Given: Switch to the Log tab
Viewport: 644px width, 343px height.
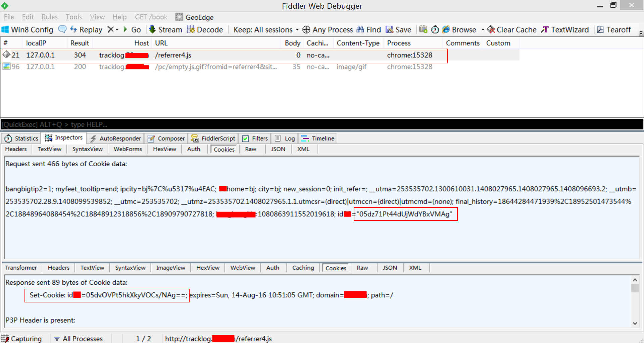Looking at the screenshot, I should (285, 138).
